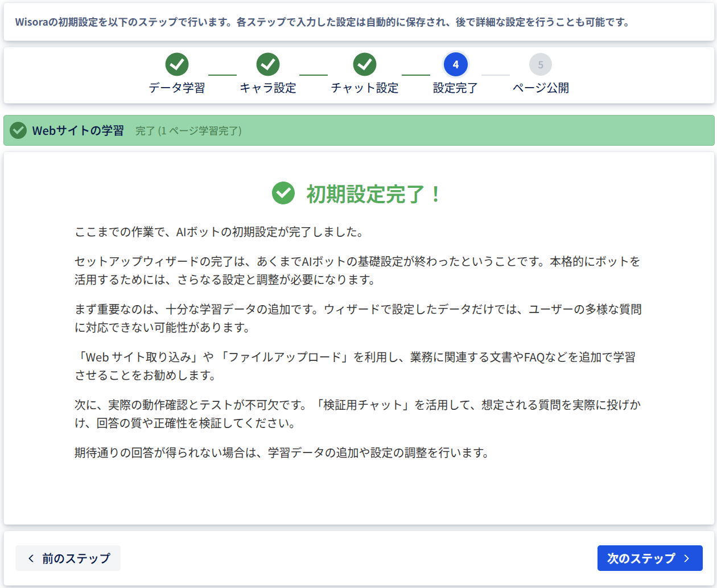
Task: Proceed with 次のステップ button
Action: pyautogui.click(x=650, y=558)
